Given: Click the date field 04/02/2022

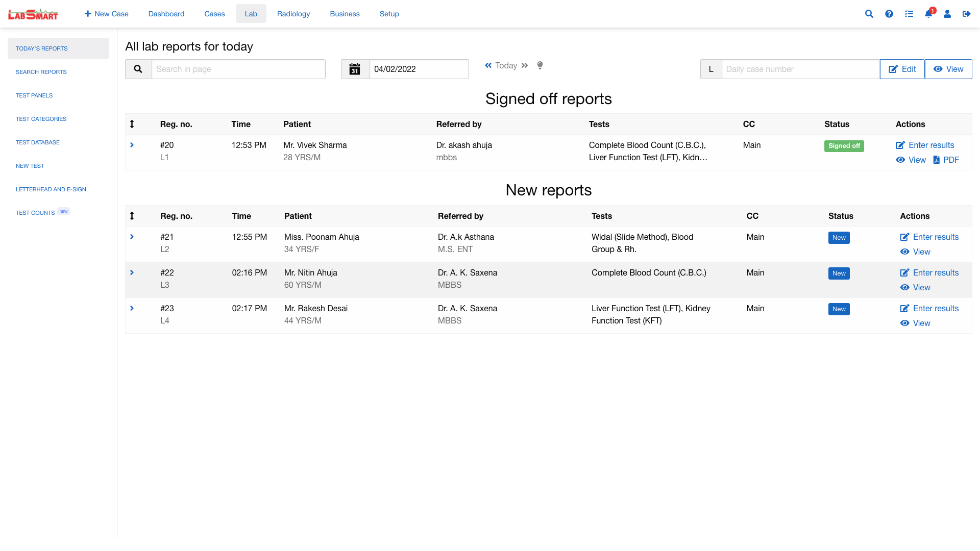Looking at the screenshot, I should 419,69.
